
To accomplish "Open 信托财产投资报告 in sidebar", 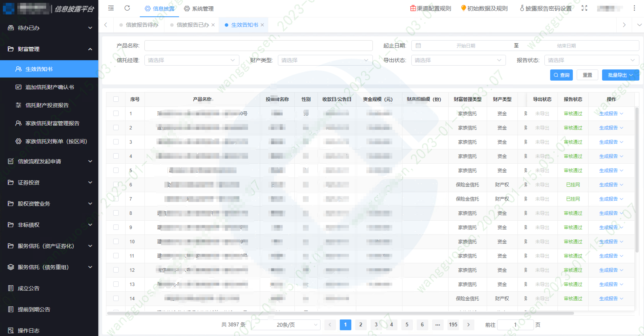I will (49, 105).
